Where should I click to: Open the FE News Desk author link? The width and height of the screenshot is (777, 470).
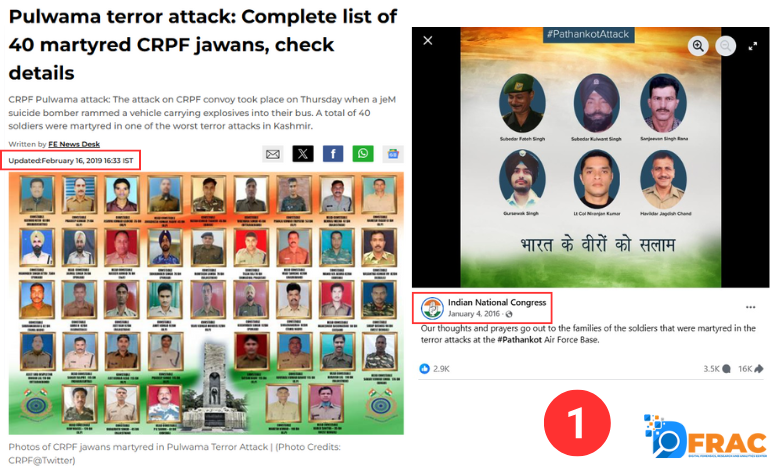(74, 144)
